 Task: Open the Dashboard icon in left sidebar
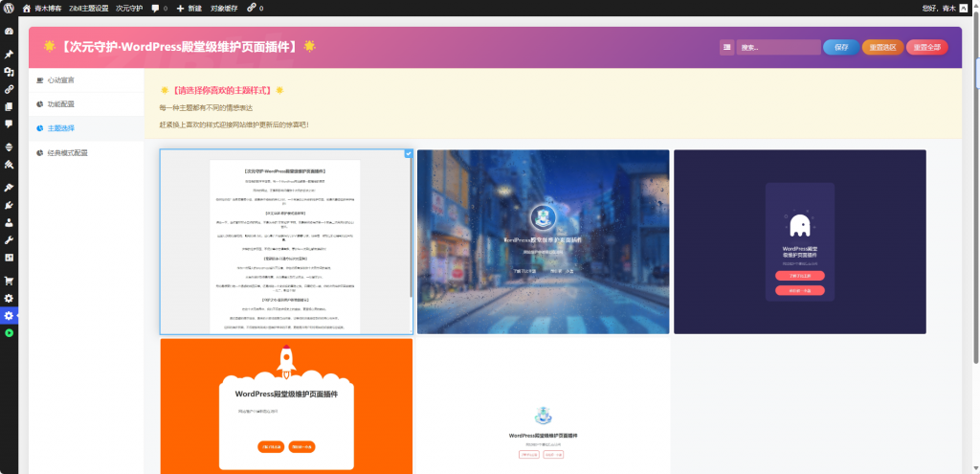9,32
